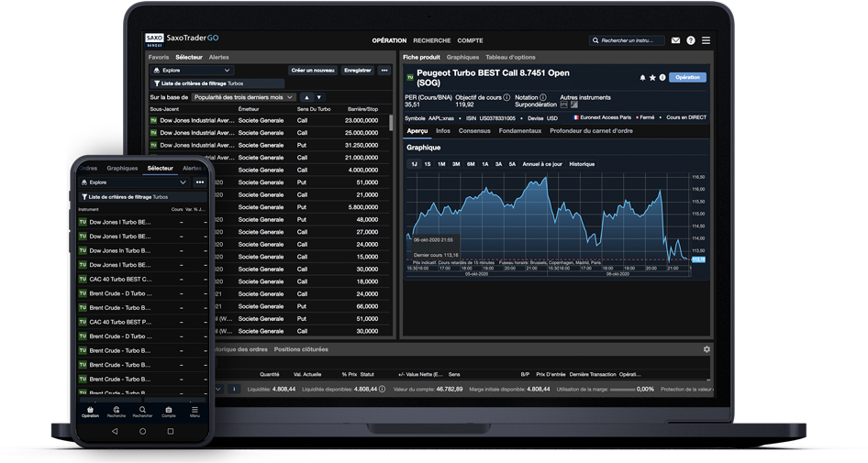Image resolution: width=868 pixels, height=463 pixels.
Task: Sort the list ascending with the up arrow
Action: [306, 97]
